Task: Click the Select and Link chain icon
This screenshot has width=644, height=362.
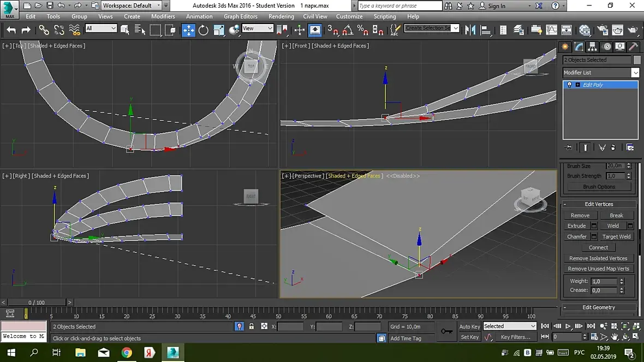Action: (x=44, y=30)
